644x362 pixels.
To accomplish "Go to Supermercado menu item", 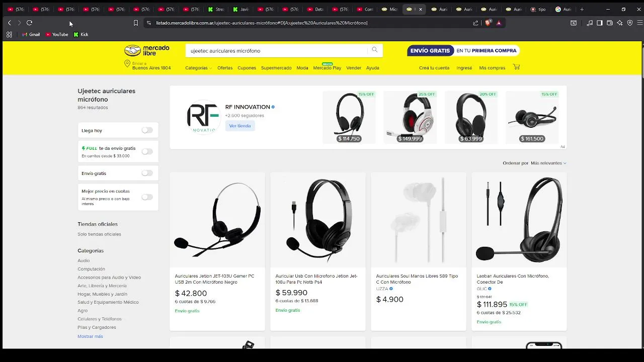I will (x=276, y=68).
